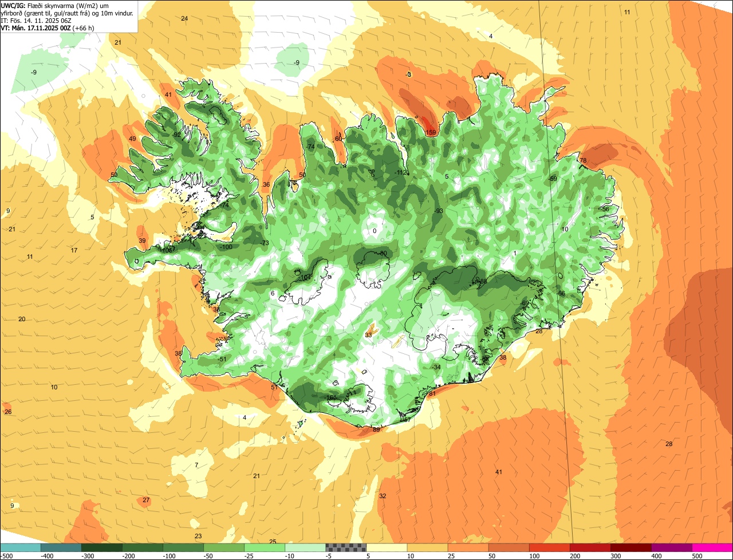Image resolution: width=733 pixels, height=560 pixels.
Task: Click the "-92" value in the Westfjords
Action: pyautogui.click(x=177, y=135)
